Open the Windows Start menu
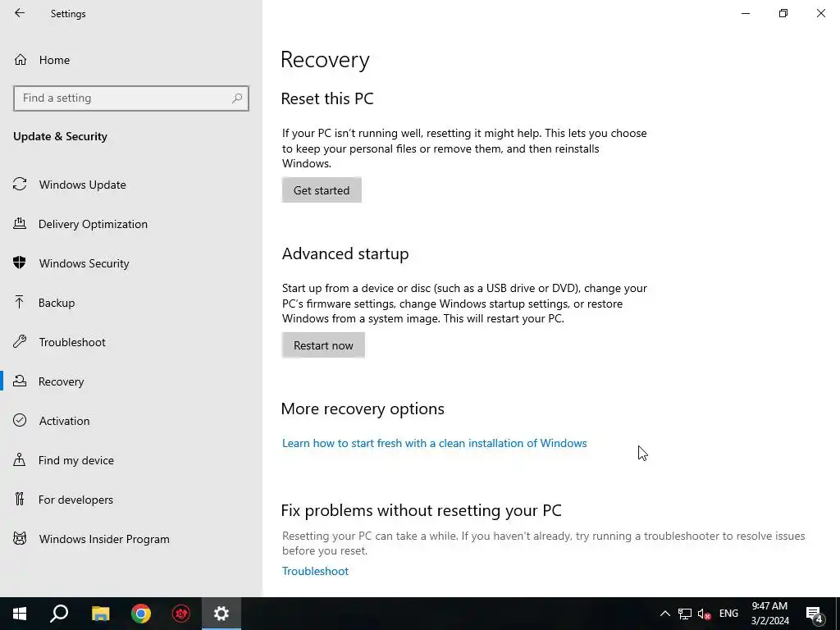 pyautogui.click(x=20, y=614)
